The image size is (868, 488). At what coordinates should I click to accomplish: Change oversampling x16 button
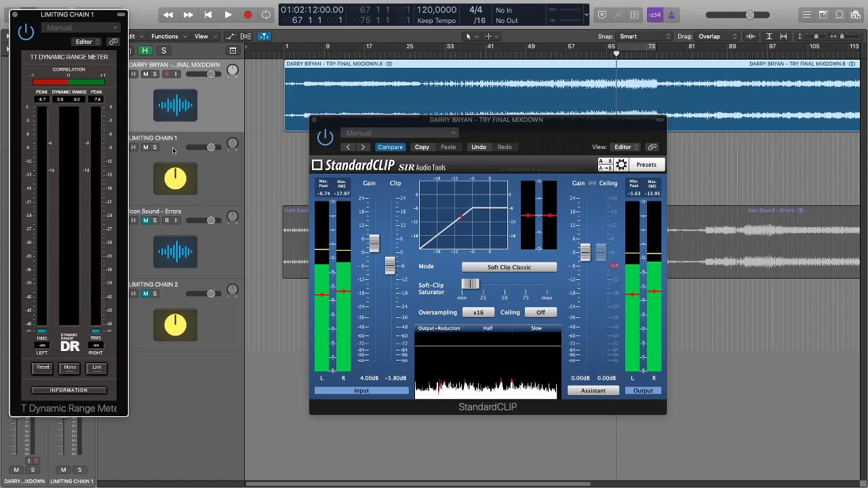478,312
